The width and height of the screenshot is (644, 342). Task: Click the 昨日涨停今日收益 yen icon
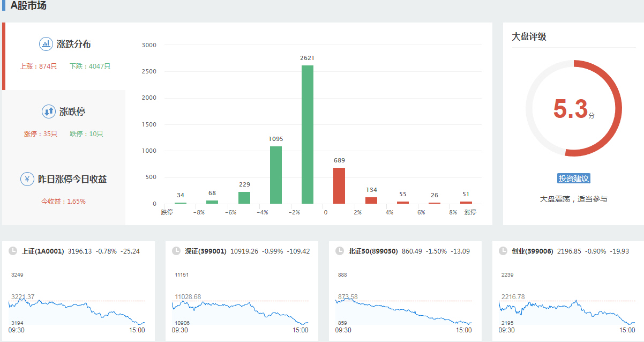(x=27, y=179)
